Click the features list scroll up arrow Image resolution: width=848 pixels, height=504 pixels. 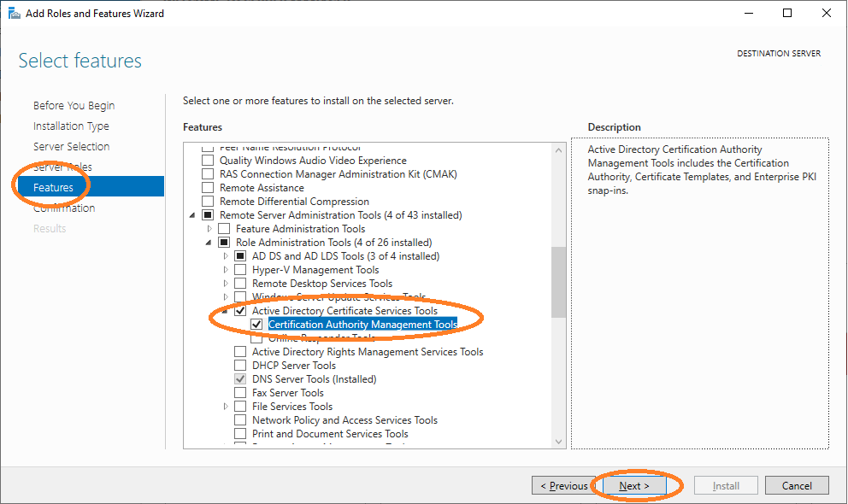(559, 150)
